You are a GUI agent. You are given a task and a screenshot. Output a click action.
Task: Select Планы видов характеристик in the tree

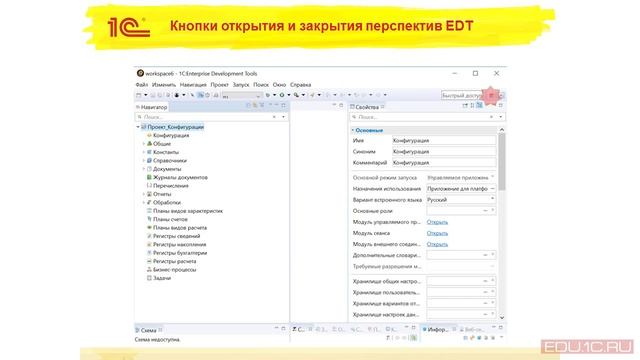(x=188, y=211)
